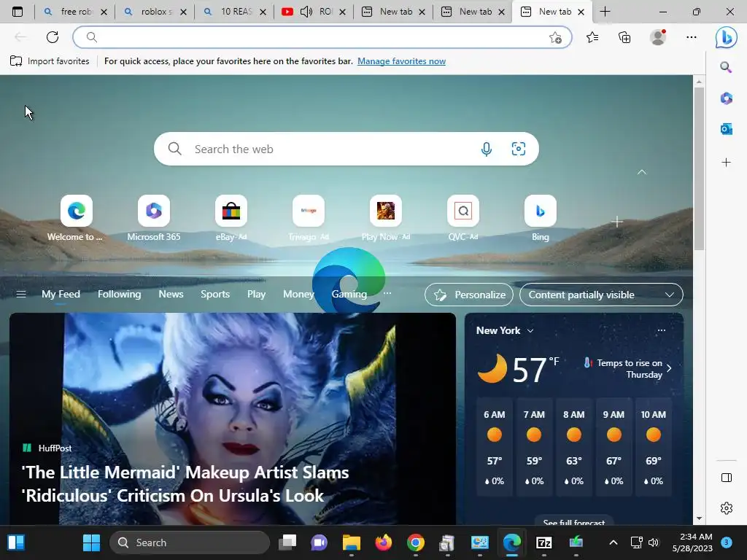747x560 pixels.
Task: Add a site to the sidebar plus
Action: [x=726, y=163]
